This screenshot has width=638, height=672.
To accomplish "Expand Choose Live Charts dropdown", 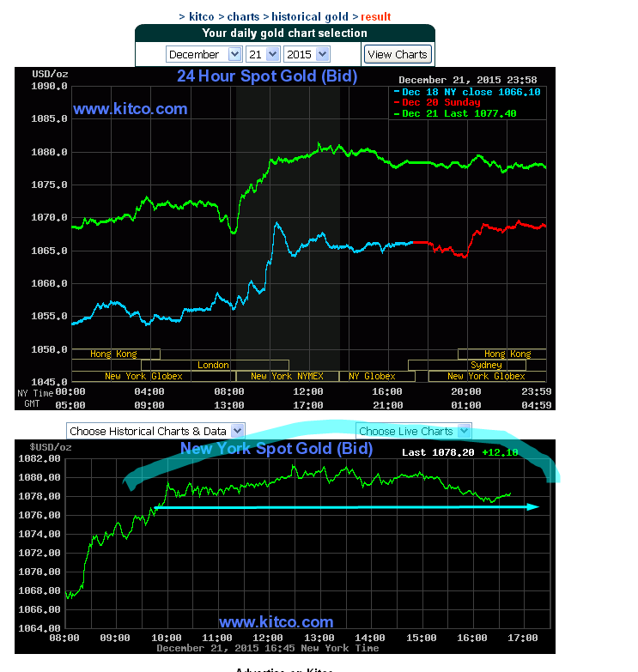I will tap(414, 431).
